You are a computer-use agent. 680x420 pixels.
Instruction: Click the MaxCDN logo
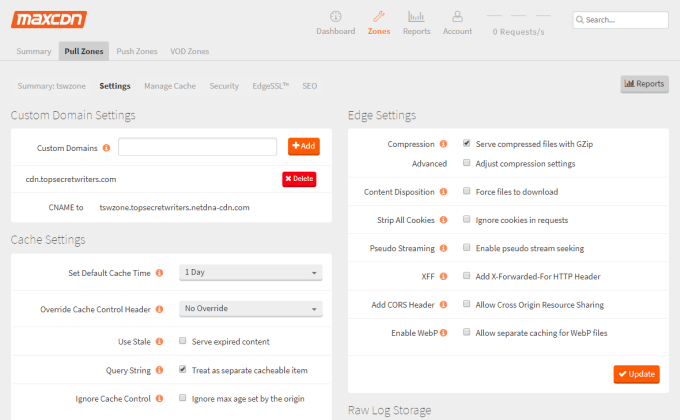coord(49,20)
